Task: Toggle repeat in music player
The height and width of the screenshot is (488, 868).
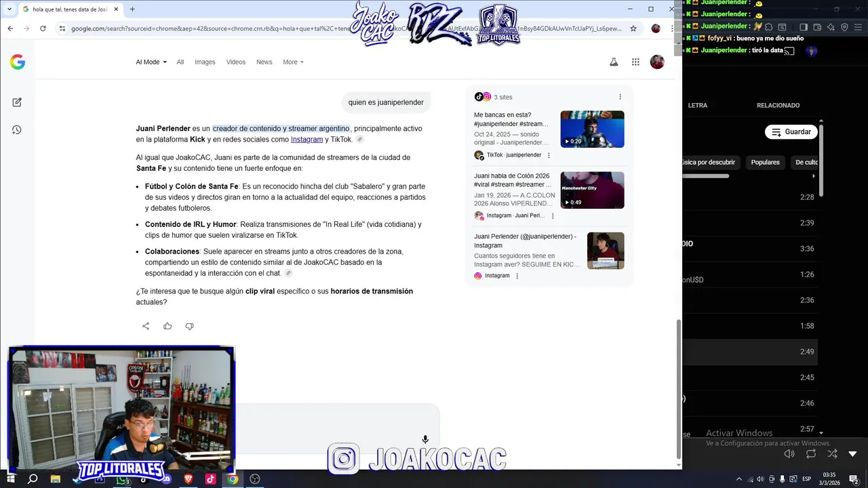Action: 810,453
